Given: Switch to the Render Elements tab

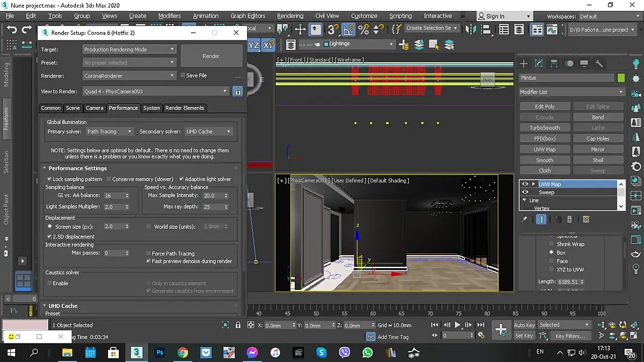Looking at the screenshot, I should click(184, 108).
